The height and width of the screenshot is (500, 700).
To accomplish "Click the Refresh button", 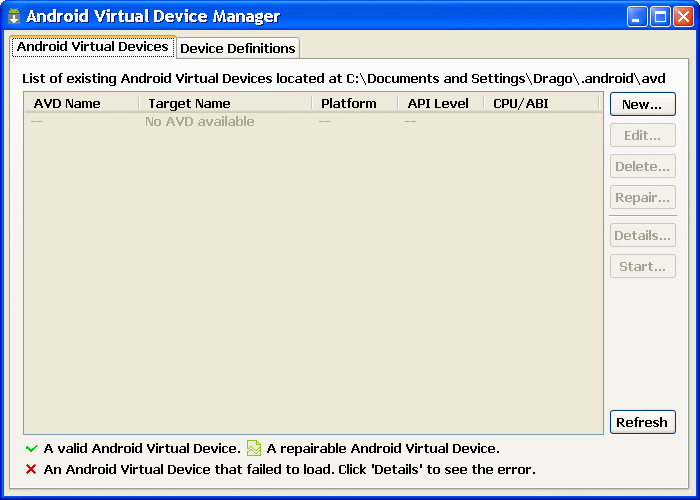I will click(x=642, y=422).
